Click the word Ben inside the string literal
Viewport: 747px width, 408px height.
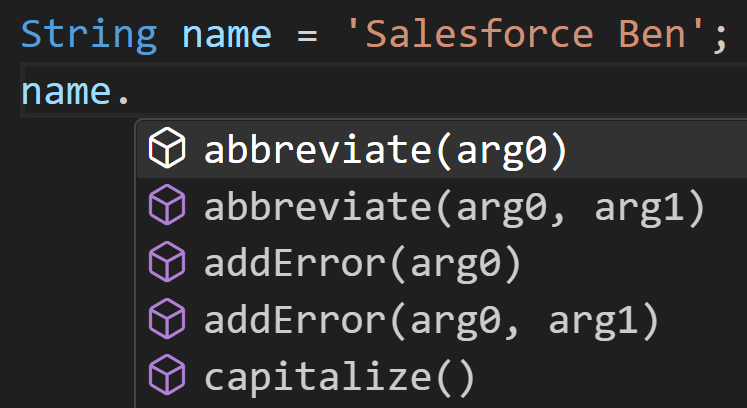click(652, 34)
